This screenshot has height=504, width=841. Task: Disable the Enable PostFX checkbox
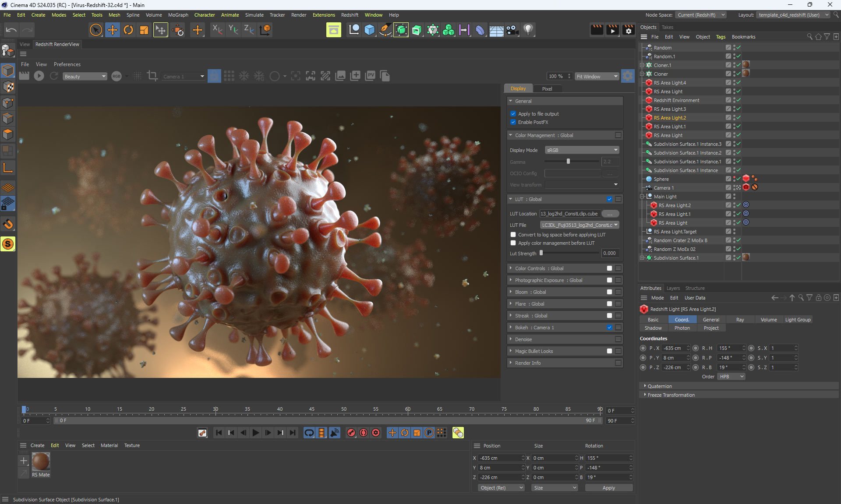pos(513,122)
